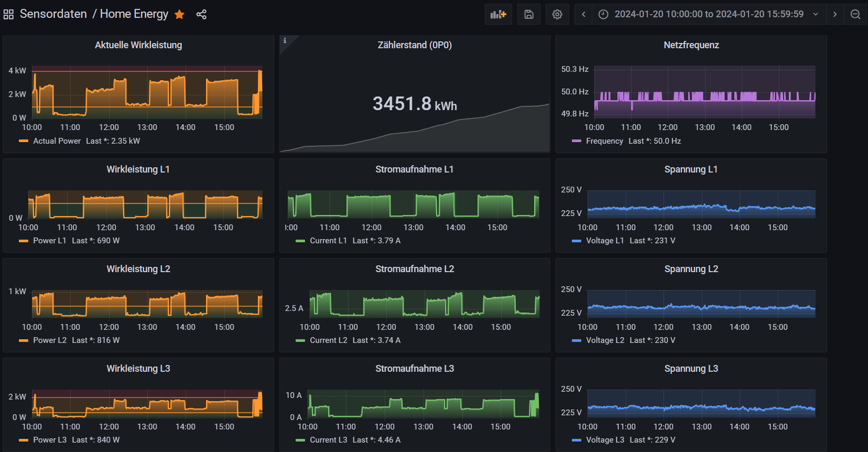Viewport: 868px width, 452px height.
Task: Toggle Power L3 legend series
Action: pos(50,440)
